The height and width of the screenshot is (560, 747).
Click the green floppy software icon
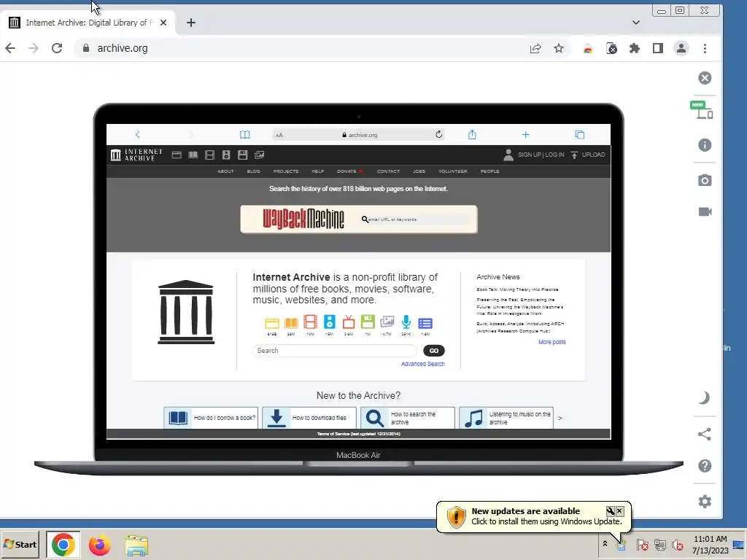(x=368, y=322)
